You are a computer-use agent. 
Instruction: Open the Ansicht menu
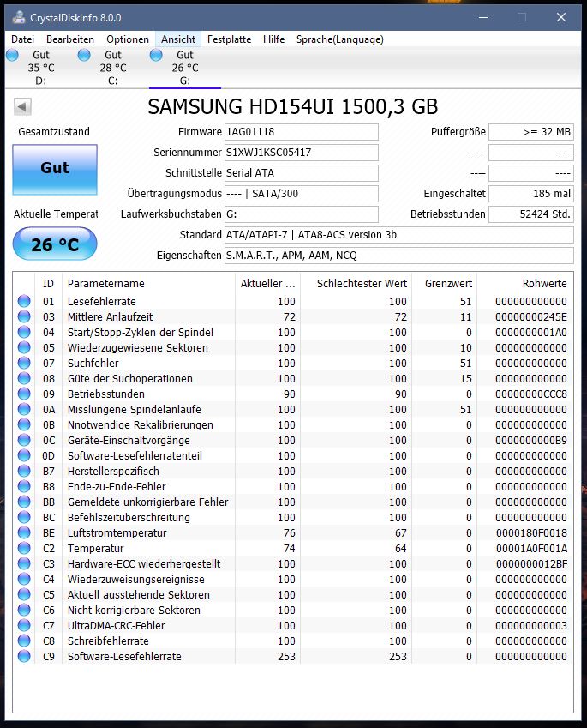(178, 39)
